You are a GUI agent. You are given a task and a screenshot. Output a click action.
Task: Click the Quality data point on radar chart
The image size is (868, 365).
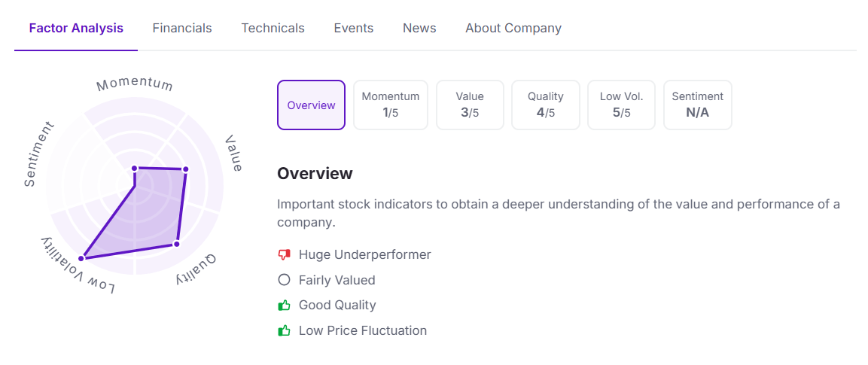point(177,243)
